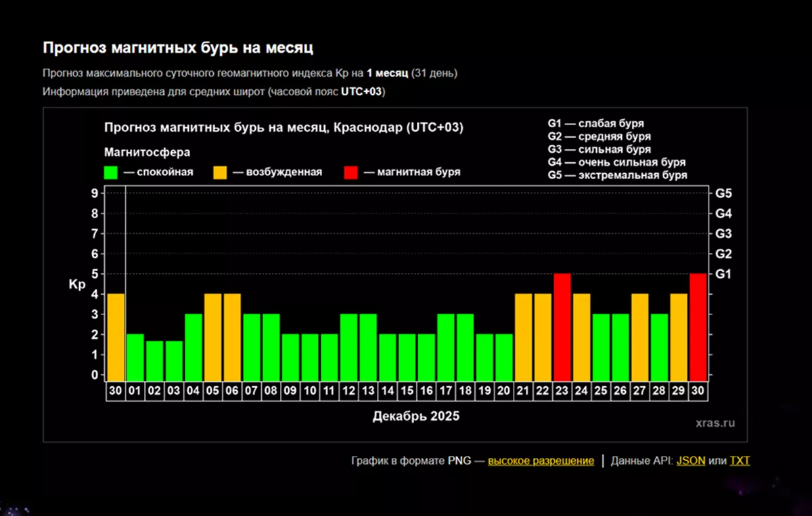Image resolution: width=812 pixels, height=516 pixels.
Task: Click the red "магнитная буря" legend swatch
Action: (351, 172)
